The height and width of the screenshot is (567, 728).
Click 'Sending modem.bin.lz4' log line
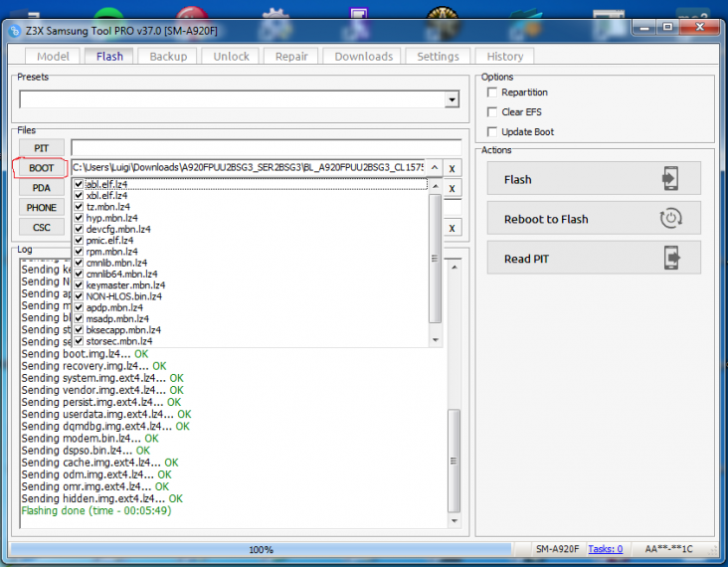(91, 439)
